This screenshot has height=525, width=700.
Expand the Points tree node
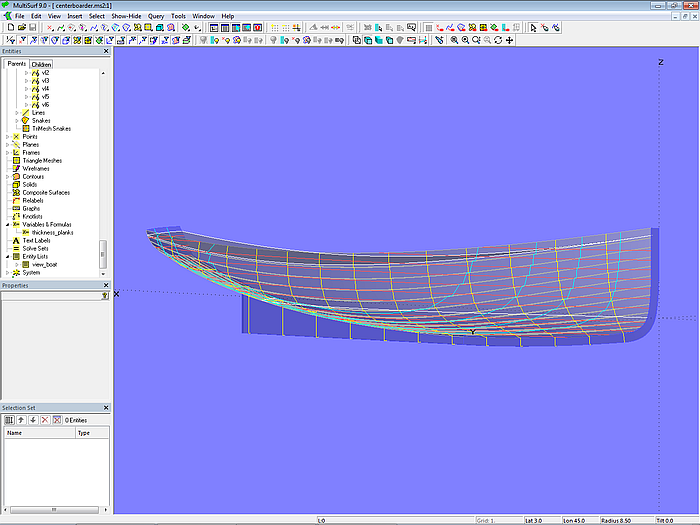(8, 137)
